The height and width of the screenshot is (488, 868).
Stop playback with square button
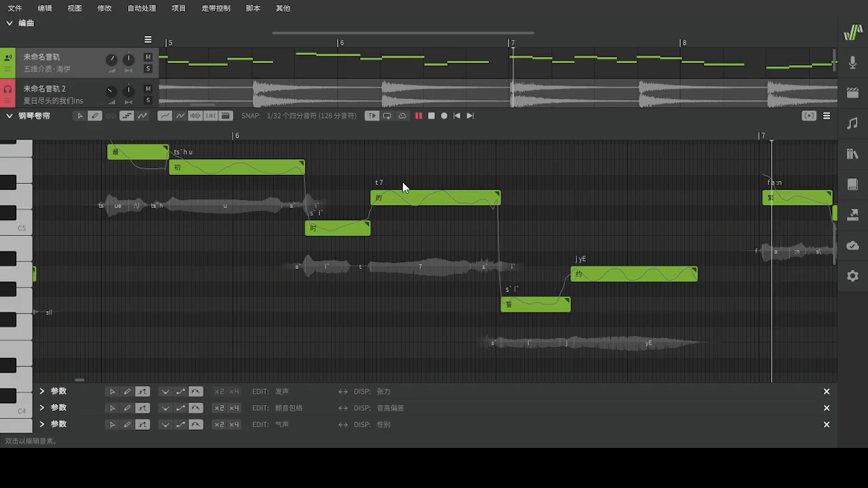click(431, 116)
